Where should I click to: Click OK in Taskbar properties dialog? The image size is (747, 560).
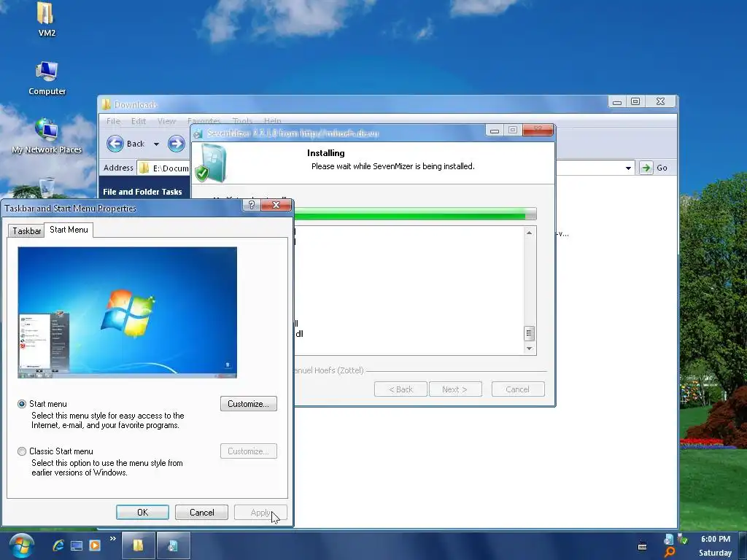[x=142, y=513]
